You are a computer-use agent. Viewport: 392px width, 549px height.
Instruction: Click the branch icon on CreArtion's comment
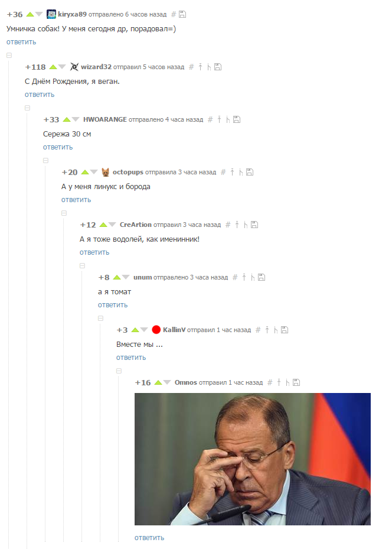coord(246,225)
